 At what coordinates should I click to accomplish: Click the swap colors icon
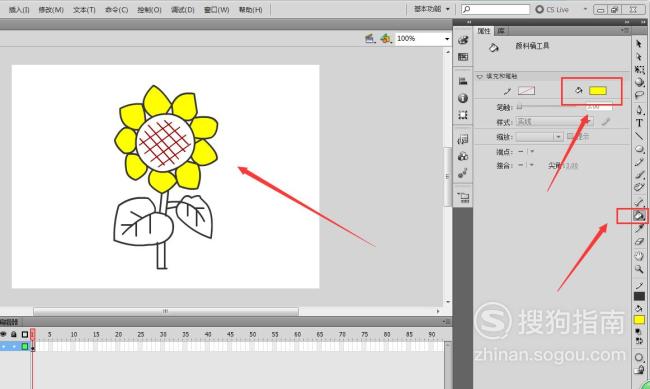639,341
